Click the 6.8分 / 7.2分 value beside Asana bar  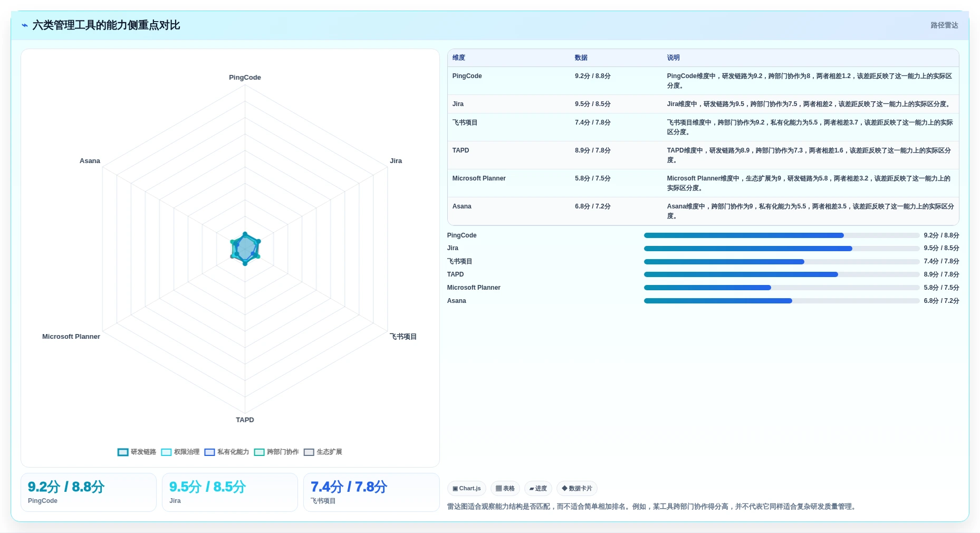(x=941, y=301)
